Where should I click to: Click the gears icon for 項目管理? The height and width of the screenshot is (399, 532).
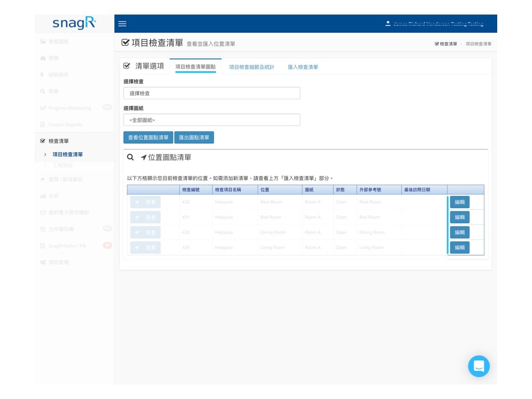click(x=43, y=262)
